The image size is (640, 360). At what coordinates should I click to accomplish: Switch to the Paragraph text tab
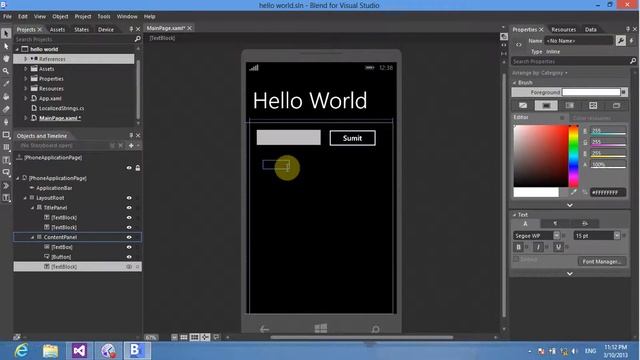tap(555, 224)
